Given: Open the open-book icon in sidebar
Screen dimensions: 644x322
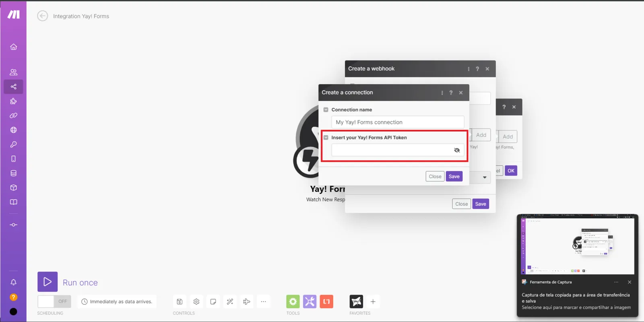Looking at the screenshot, I should pyautogui.click(x=14, y=202).
